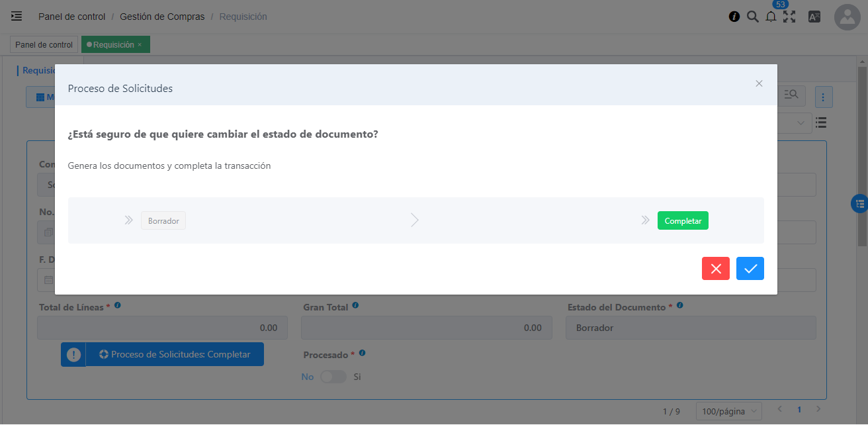Close the Proceso de Solicitudes dialog
868x425 pixels.
pyautogui.click(x=759, y=83)
